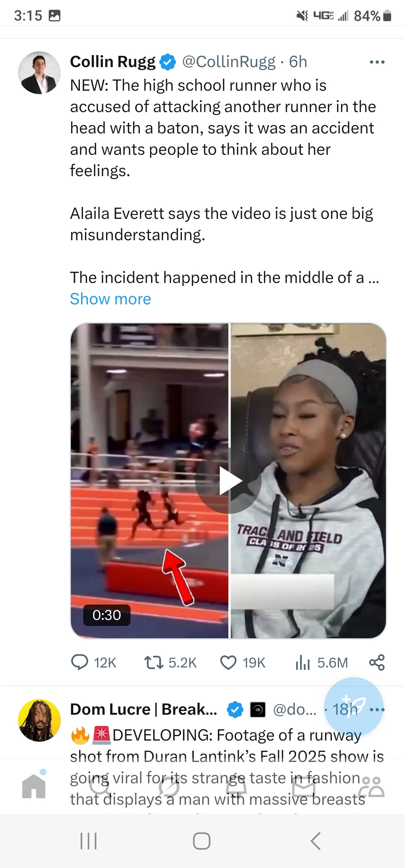405x868 pixels.
Task: Play the 0:30 track video
Action: tap(228, 481)
